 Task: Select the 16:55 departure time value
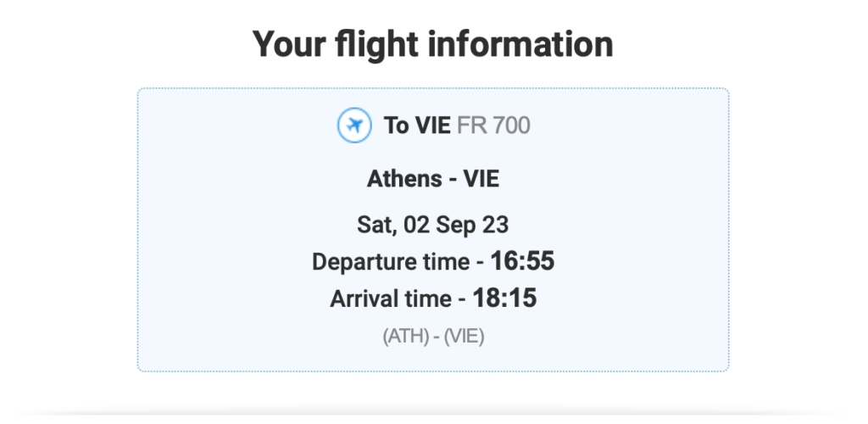[x=522, y=261]
